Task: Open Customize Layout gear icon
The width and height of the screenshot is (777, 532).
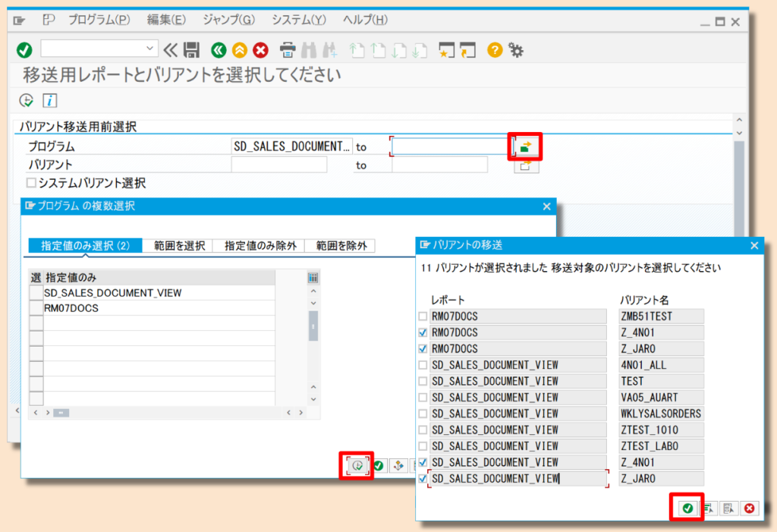Action: click(516, 49)
